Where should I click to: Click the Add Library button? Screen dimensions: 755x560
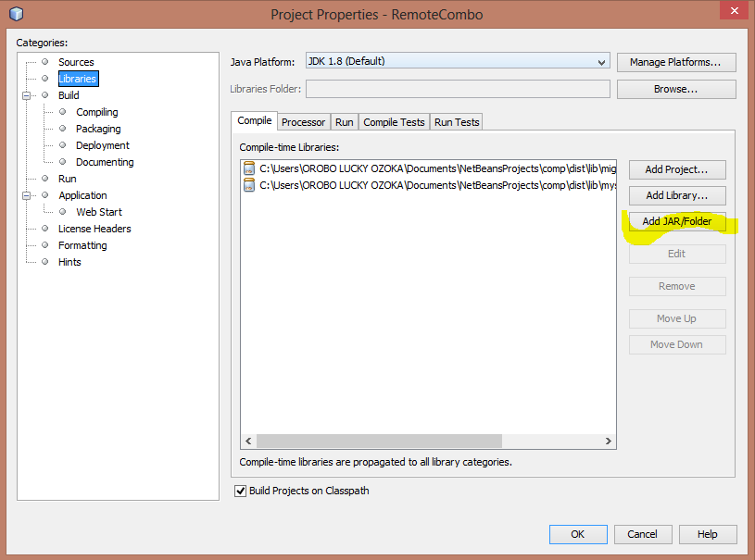[x=677, y=195]
